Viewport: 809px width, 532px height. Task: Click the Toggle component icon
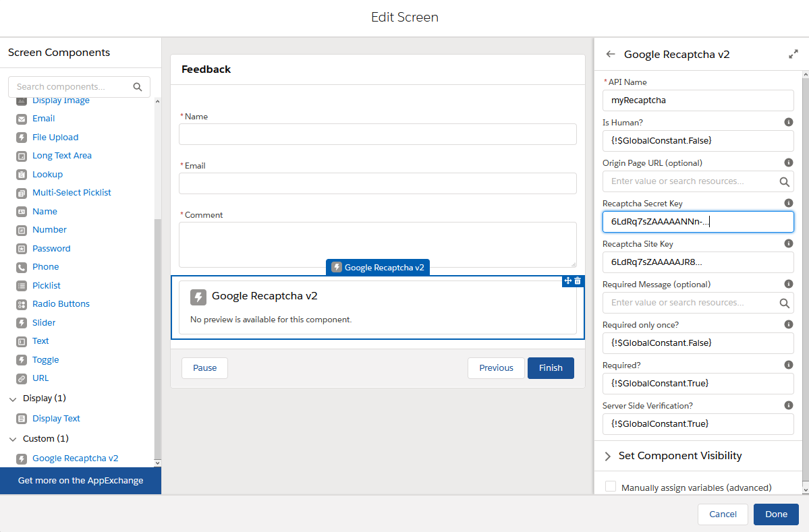point(22,360)
